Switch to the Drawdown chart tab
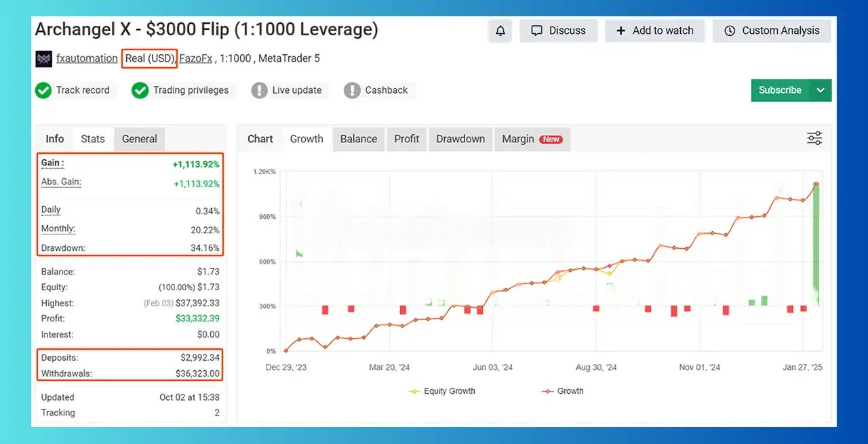The height and width of the screenshot is (444, 868). coord(460,139)
